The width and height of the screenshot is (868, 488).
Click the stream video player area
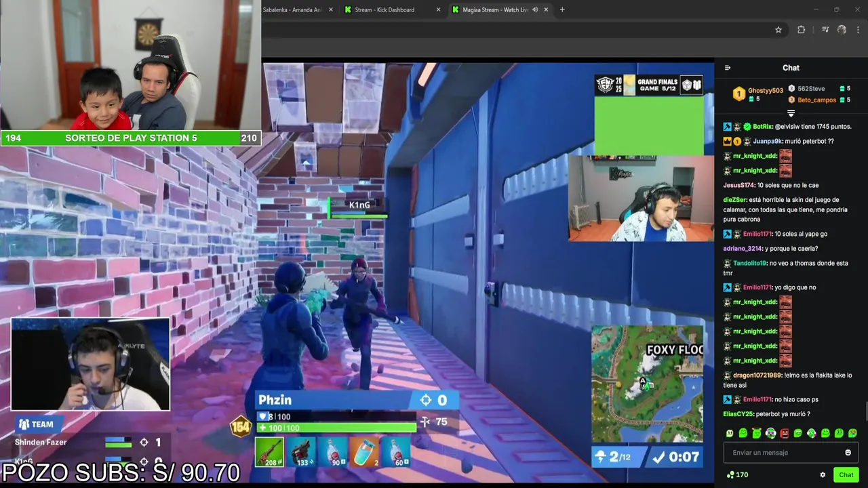point(357,271)
